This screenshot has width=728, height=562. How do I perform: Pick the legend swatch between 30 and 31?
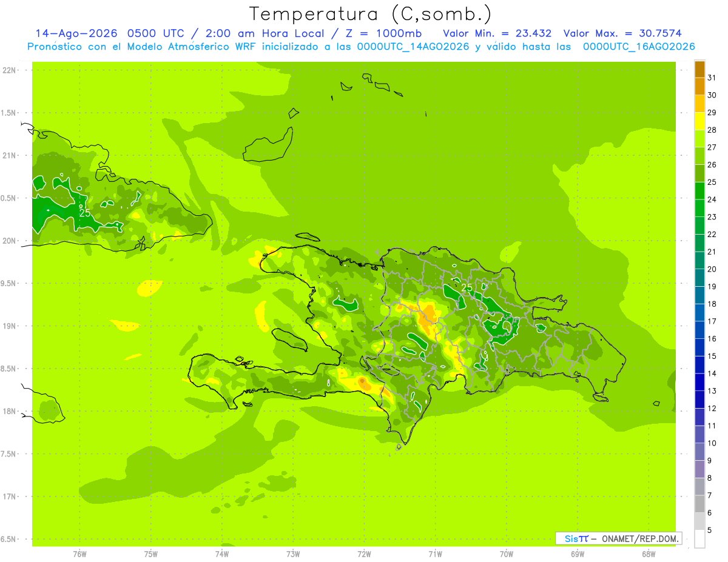click(x=699, y=87)
